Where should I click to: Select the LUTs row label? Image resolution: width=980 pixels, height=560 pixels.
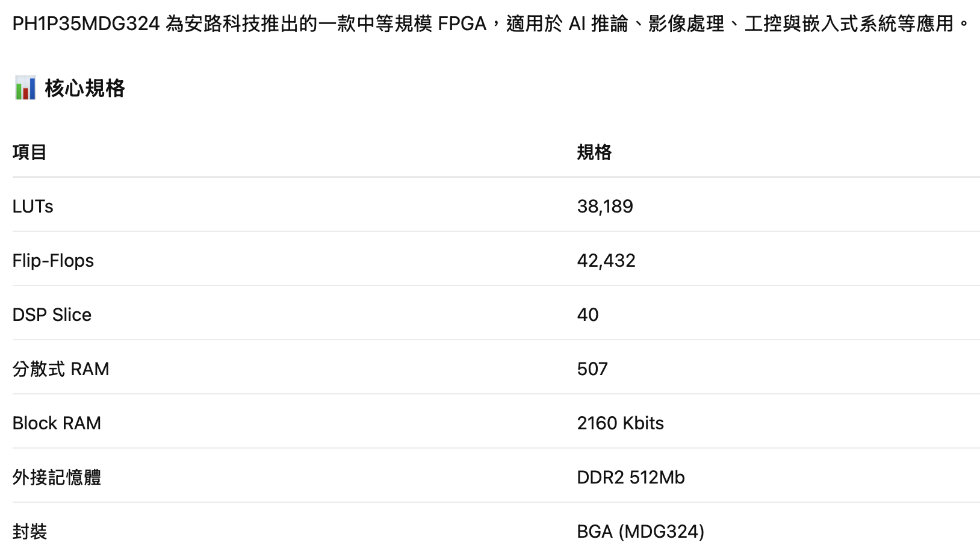click(x=33, y=207)
